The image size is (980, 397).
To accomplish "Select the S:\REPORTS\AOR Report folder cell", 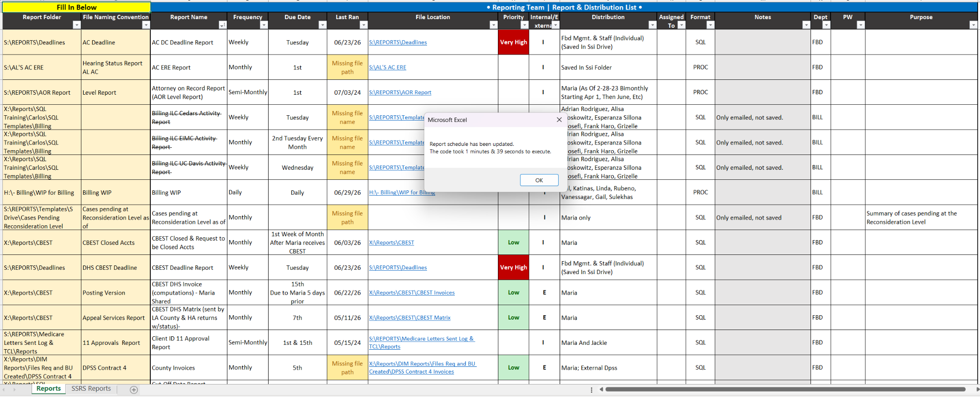I will coord(42,92).
